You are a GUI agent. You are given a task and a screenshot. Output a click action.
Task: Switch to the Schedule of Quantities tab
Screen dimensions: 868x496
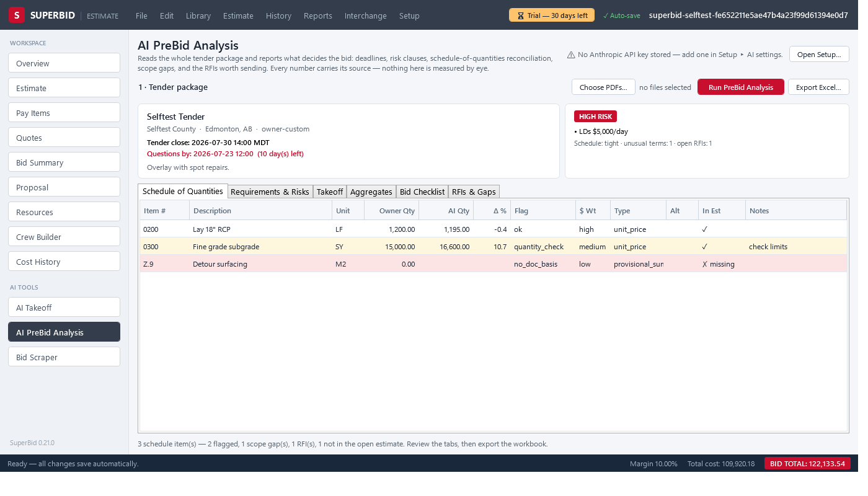pyautogui.click(x=183, y=191)
